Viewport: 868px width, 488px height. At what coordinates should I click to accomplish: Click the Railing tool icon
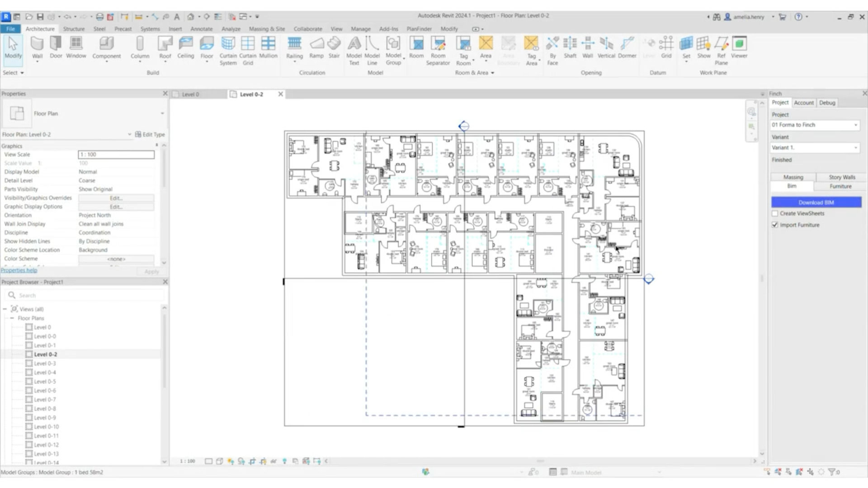[x=294, y=47]
